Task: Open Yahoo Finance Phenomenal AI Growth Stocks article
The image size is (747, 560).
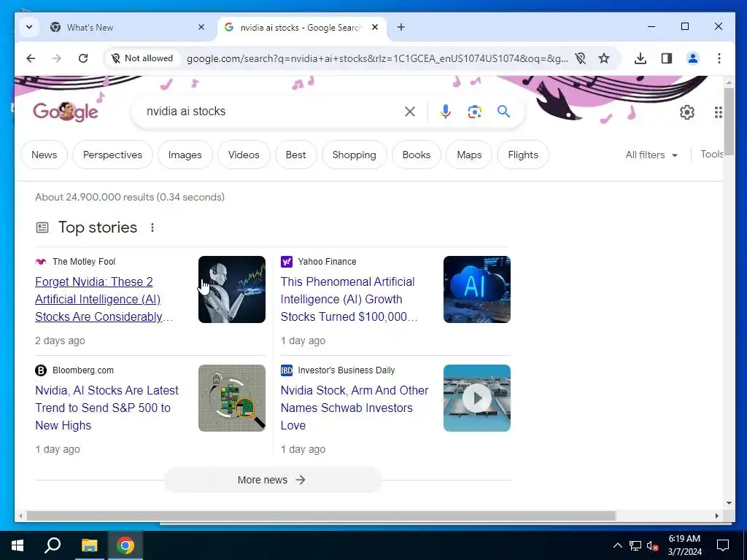Action: (x=349, y=299)
